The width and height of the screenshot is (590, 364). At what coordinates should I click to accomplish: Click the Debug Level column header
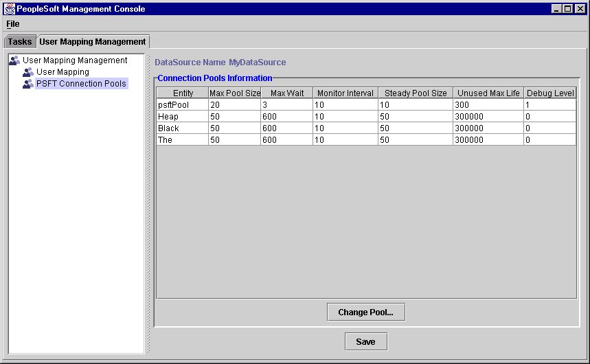click(550, 93)
